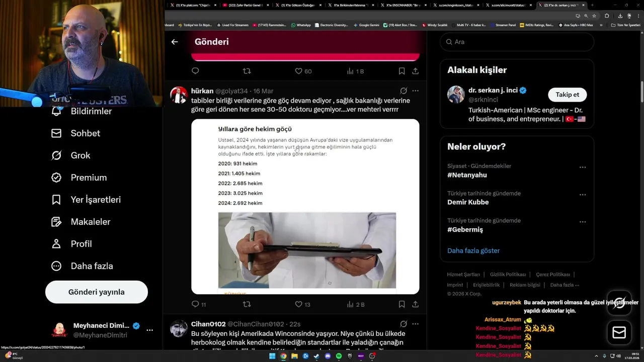Viewport: 644px width, 362px height.
Task: Like the top post with 60 likes
Action: click(303, 71)
